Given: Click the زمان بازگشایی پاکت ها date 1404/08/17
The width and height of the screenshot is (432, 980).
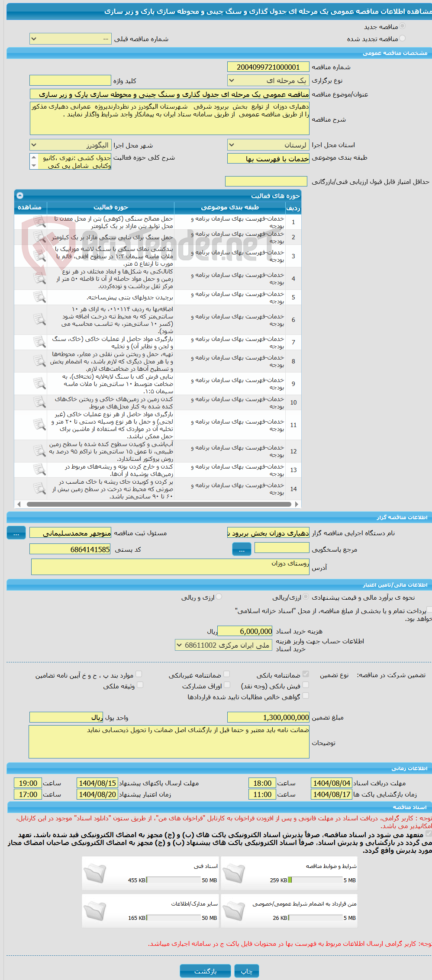Looking at the screenshot, I should tap(332, 794).
